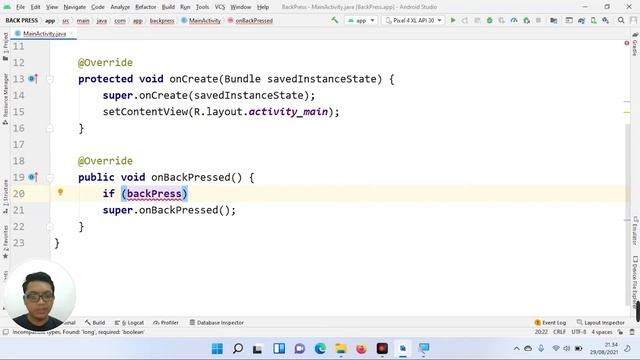The height and width of the screenshot is (360, 640).
Task: Open the Navigate menu
Action: coord(75,7)
